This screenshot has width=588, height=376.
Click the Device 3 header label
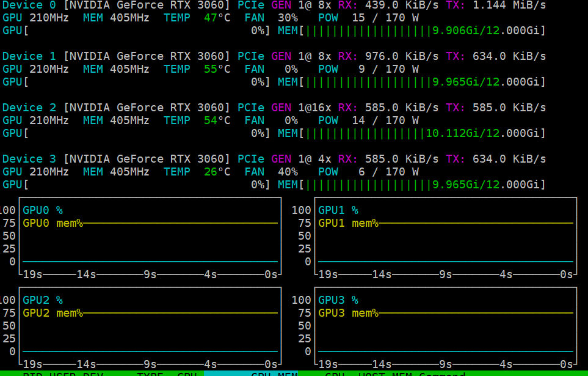pyautogui.click(x=29, y=159)
